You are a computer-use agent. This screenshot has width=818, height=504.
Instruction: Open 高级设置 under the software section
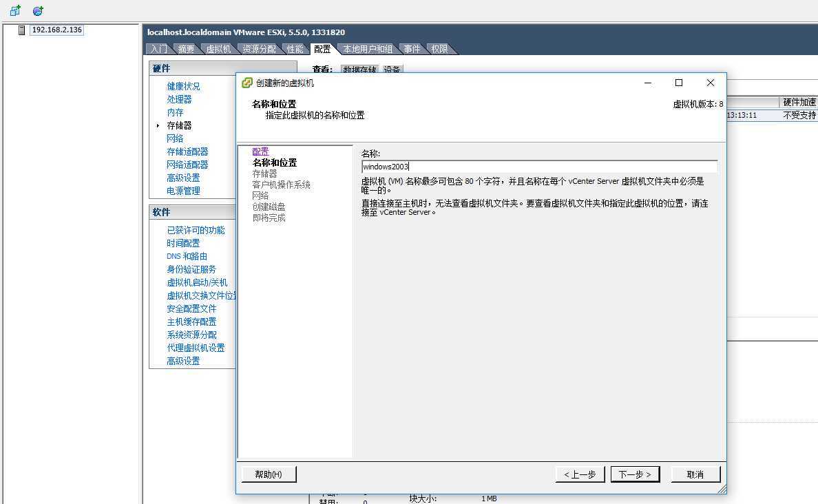coord(183,361)
